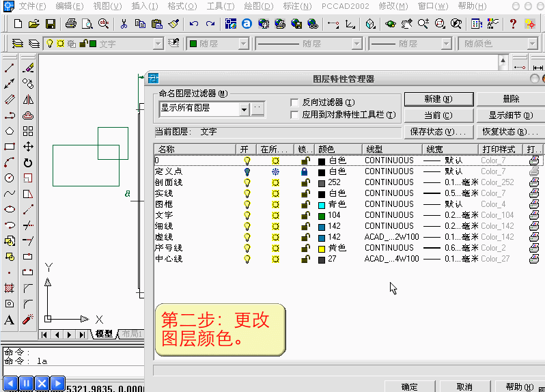Click the Redo arrow icon

pos(210,24)
